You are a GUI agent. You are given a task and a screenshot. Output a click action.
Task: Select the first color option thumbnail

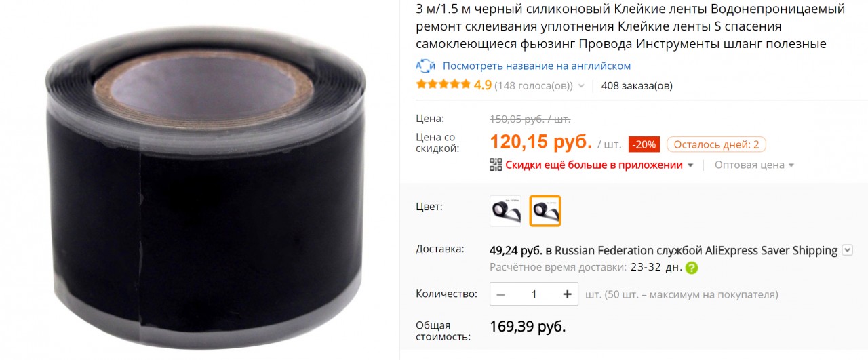[505, 211]
